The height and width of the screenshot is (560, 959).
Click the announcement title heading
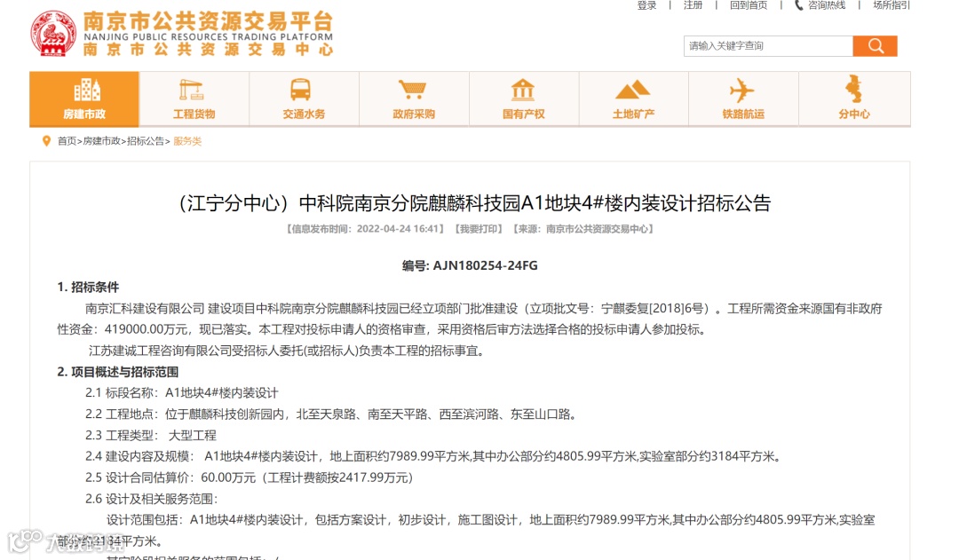tap(474, 203)
